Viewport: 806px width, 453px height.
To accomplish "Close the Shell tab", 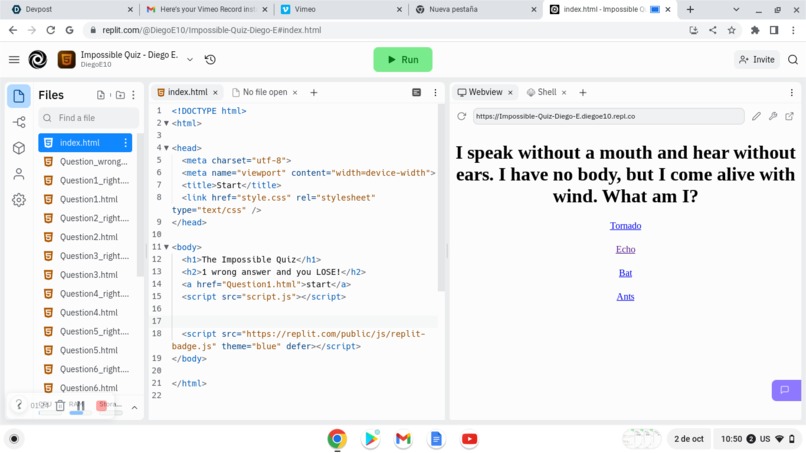I will pyautogui.click(x=564, y=93).
